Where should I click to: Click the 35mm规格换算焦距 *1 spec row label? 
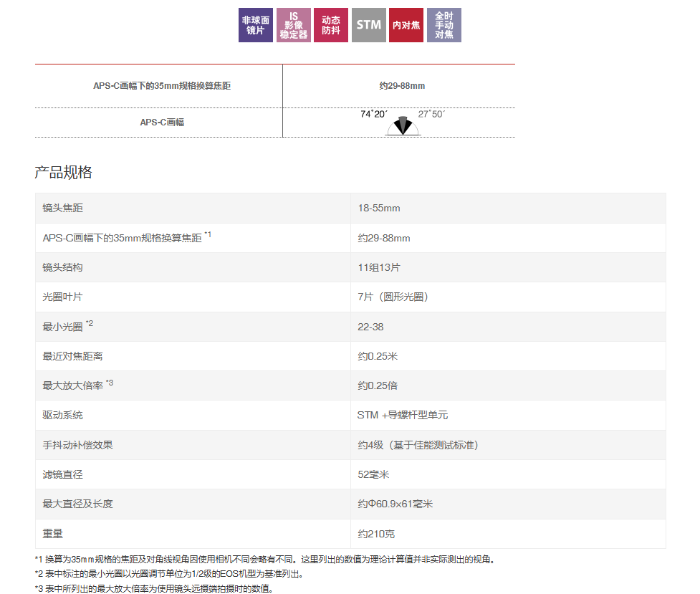point(127,237)
